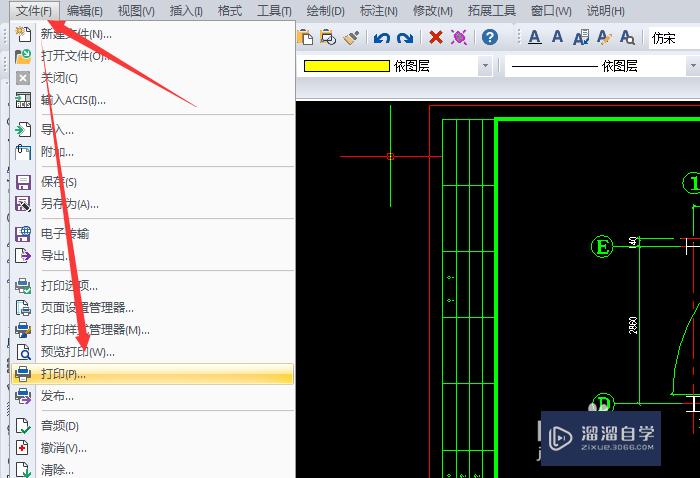700x478 pixels.
Task: Open the 标注(N) menu
Action: 379,11
